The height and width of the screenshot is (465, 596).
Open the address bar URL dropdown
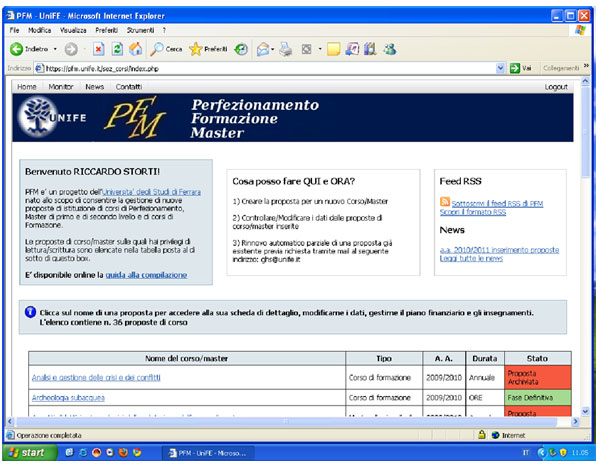pos(501,68)
